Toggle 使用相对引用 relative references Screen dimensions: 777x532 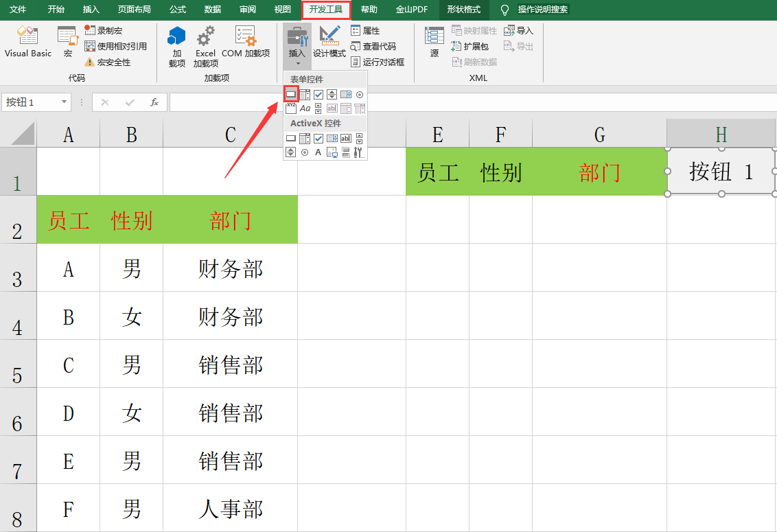pos(115,46)
